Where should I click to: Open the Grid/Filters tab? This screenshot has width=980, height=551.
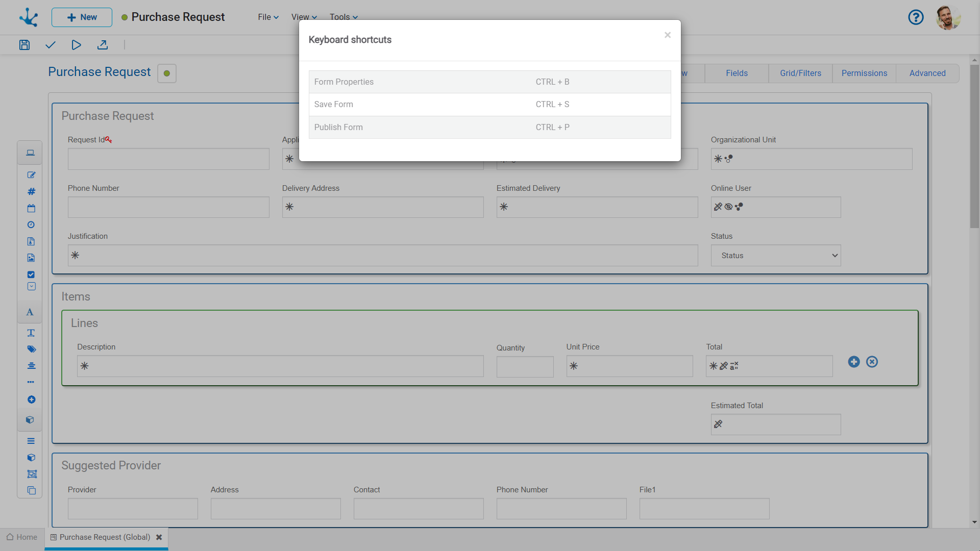(800, 73)
